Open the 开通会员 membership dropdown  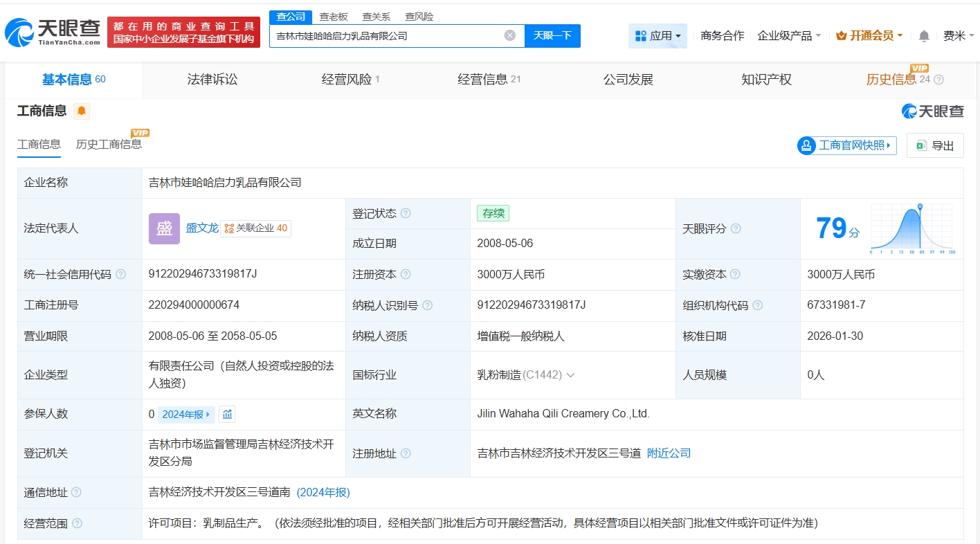[869, 36]
